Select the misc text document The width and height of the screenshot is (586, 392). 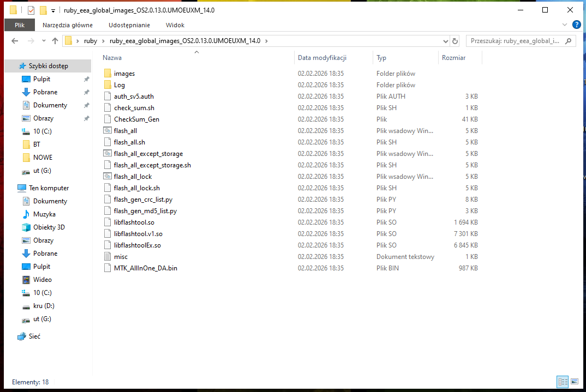pos(121,257)
